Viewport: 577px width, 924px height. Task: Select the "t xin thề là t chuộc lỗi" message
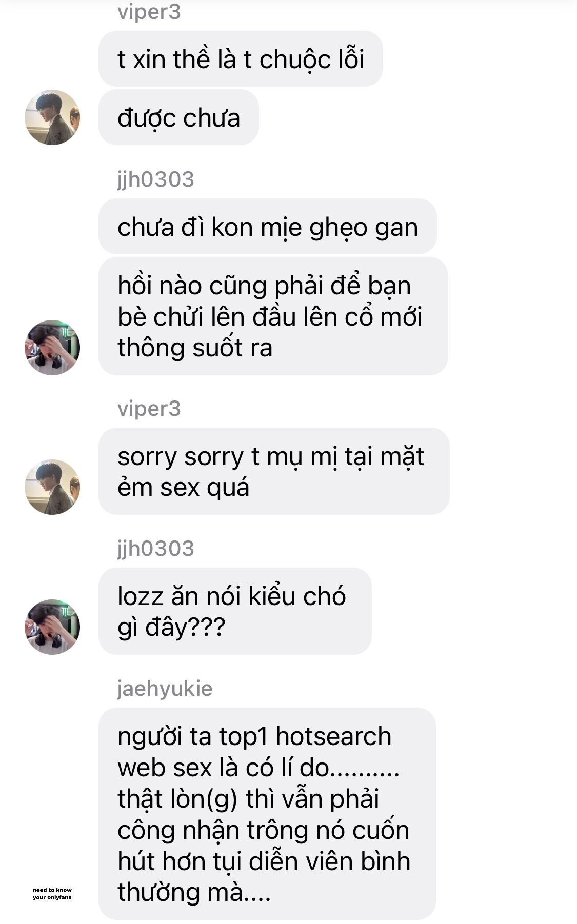[241, 59]
